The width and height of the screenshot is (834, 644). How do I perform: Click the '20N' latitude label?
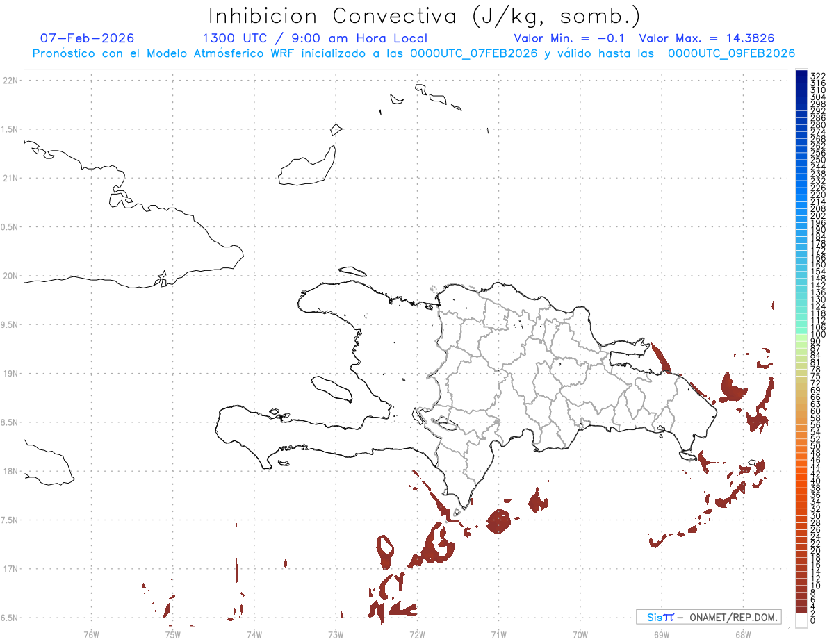point(10,276)
